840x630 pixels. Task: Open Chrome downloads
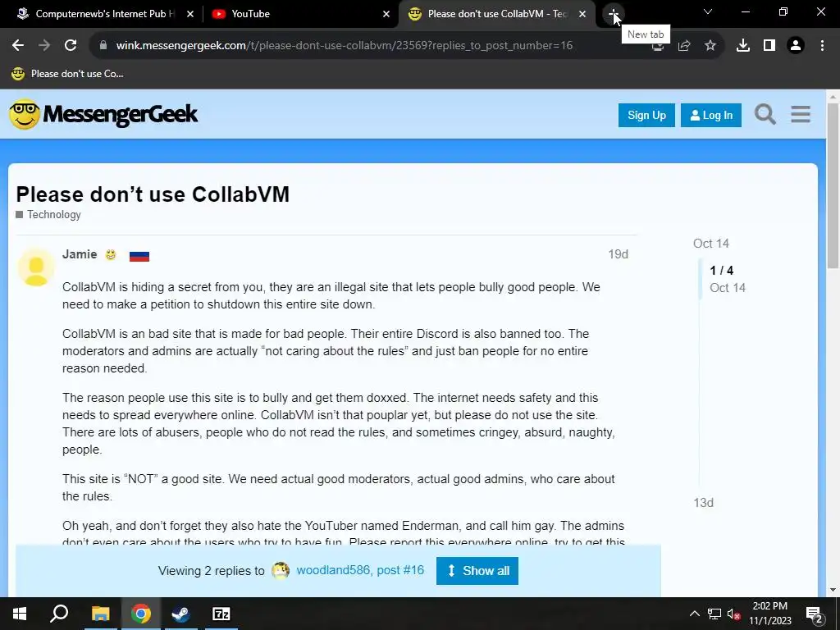point(743,46)
